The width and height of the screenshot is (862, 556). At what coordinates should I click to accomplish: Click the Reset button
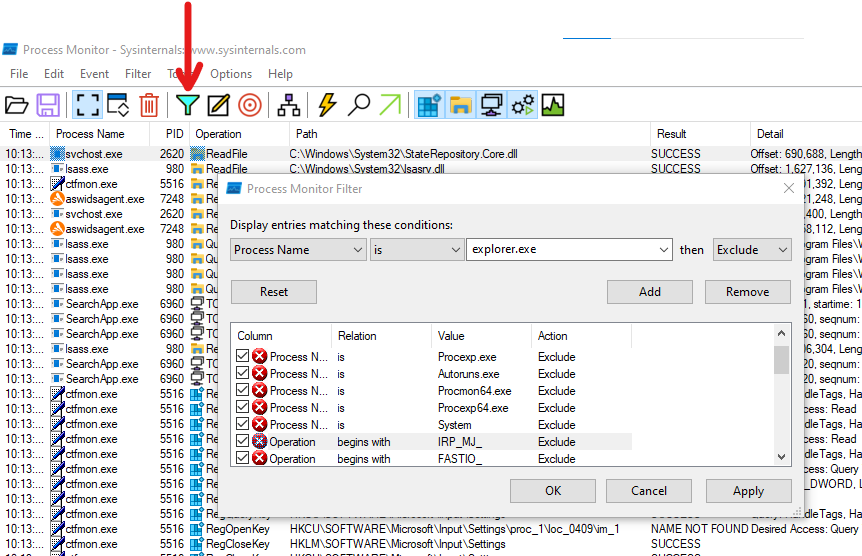pyautogui.click(x=274, y=292)
